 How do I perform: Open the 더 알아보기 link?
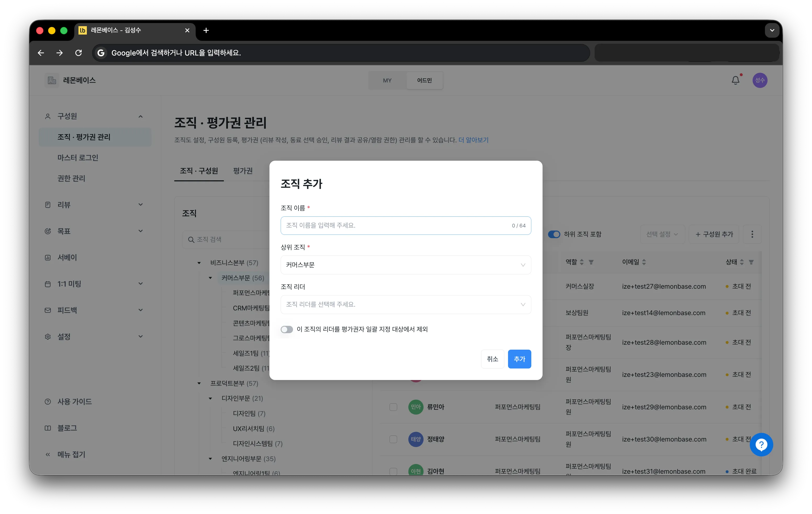[x=473, y=140]
